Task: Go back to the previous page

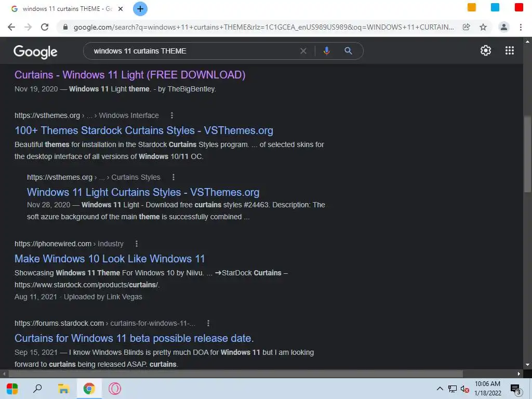Action: 11,27
